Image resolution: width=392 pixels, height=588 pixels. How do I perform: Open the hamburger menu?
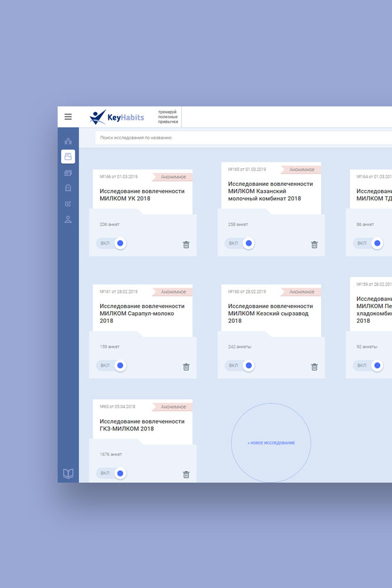point(68,117)
